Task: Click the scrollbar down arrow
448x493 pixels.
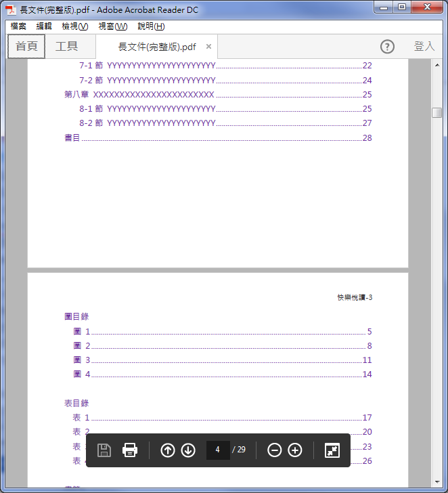Action: click(437, 481)
